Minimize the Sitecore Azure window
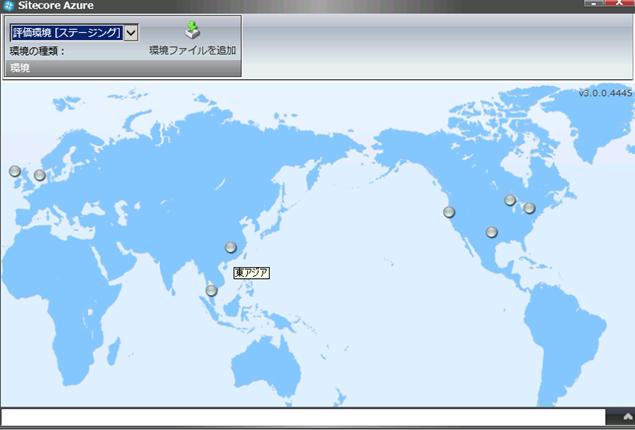This screenshot has width=635, height=430. (594, 3)
